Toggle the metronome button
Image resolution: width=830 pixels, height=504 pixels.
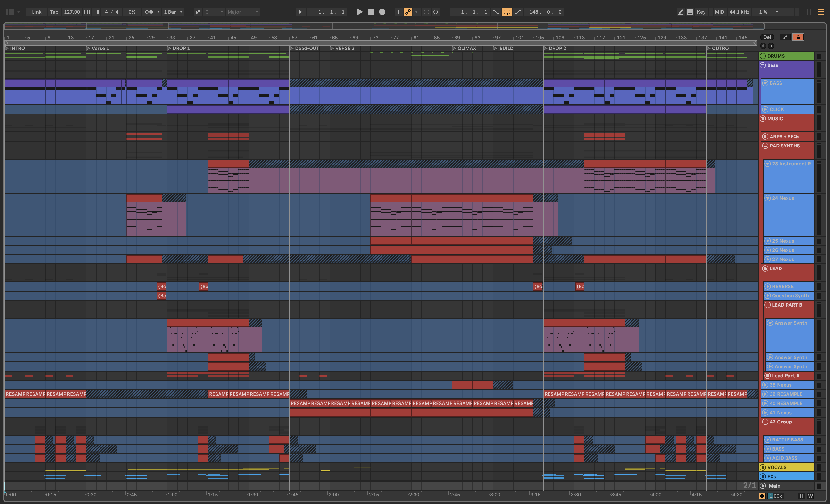(x=149, y=12)
